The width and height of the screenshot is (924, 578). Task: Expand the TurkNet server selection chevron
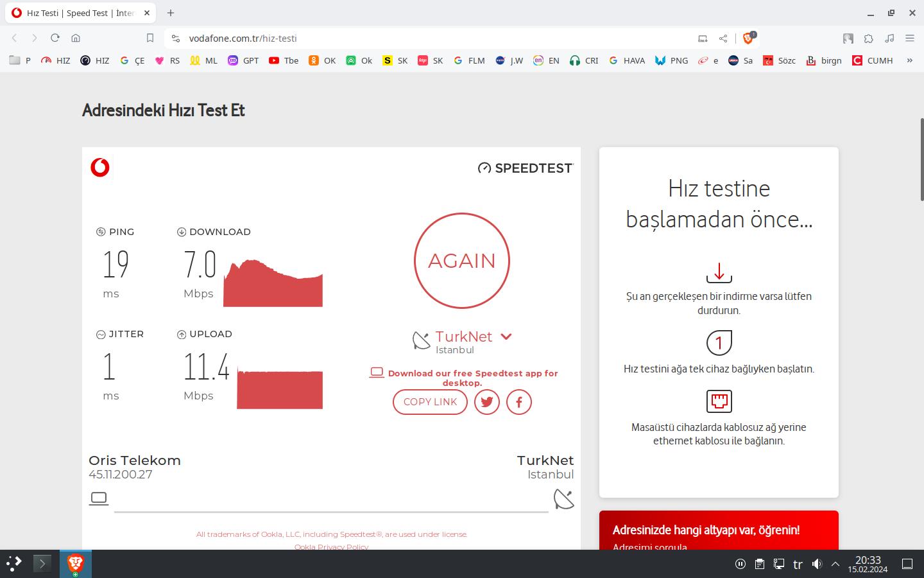[x=506, y=337]
